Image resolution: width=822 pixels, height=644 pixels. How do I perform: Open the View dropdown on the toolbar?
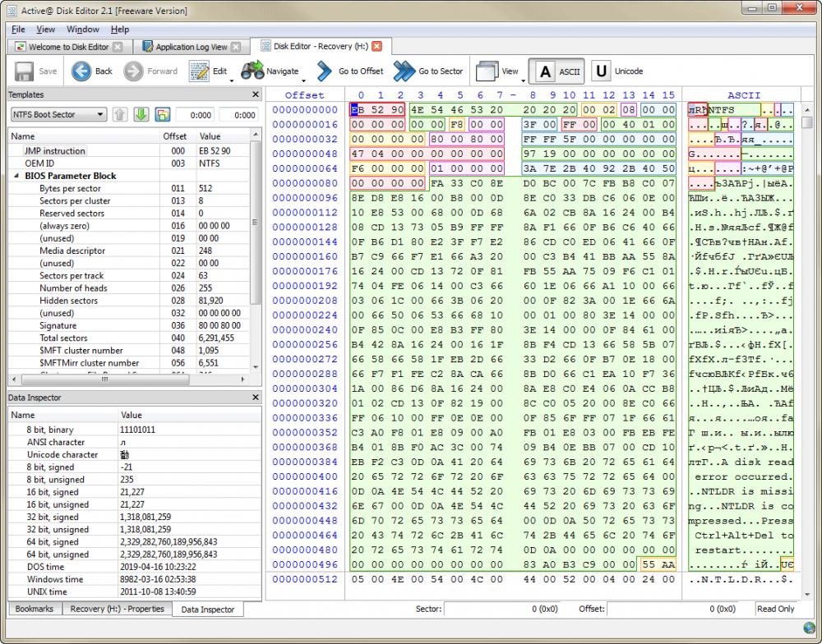pyautogui.click(x=504, y=71)
